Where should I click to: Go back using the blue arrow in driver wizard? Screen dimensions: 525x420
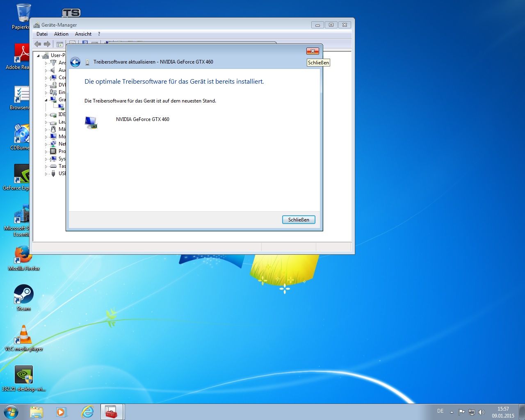pyautogui.click(x=75, y=62)
